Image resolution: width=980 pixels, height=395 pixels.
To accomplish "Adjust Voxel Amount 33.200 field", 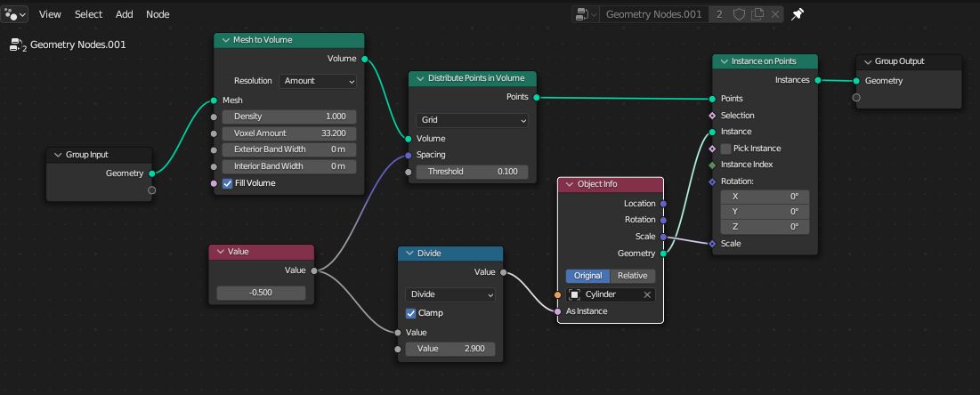I will pyautogui.click(x=288, y=133).
